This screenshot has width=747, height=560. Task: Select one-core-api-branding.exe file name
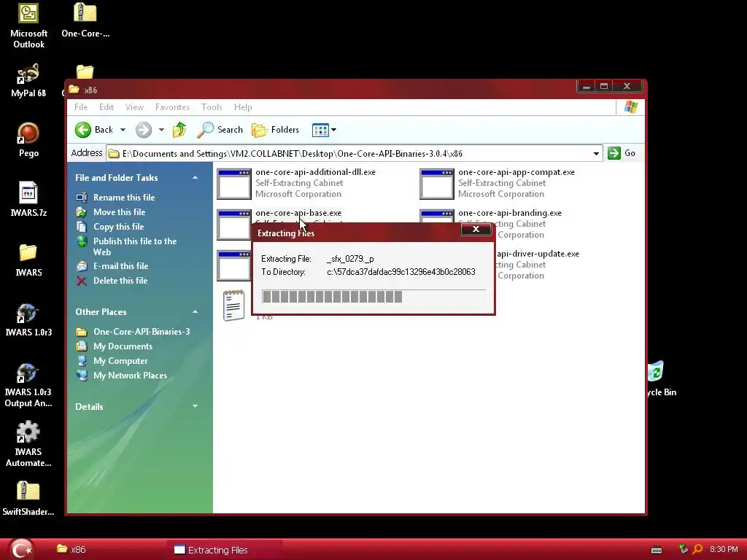(x=510, y=213)
